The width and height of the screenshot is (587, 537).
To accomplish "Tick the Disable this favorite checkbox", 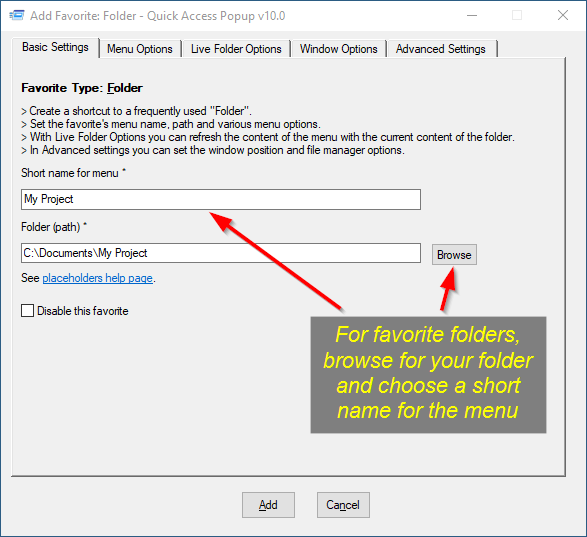I will (27, 311).
